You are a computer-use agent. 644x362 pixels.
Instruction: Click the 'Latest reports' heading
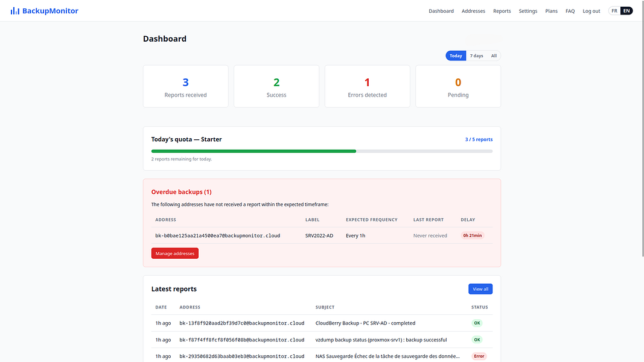(x=174, y=289)
